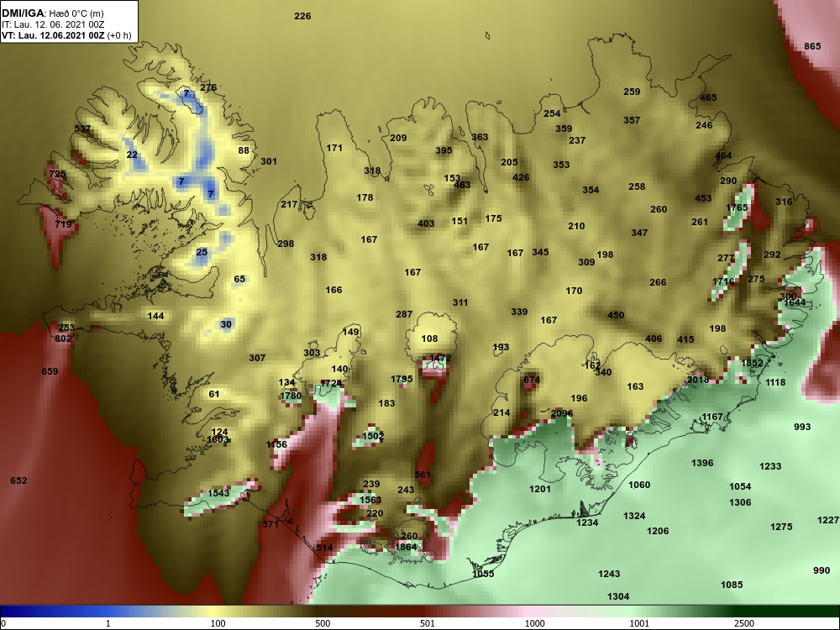
Task: Click the 500 label on the color scale
Action: click(323, 623)
